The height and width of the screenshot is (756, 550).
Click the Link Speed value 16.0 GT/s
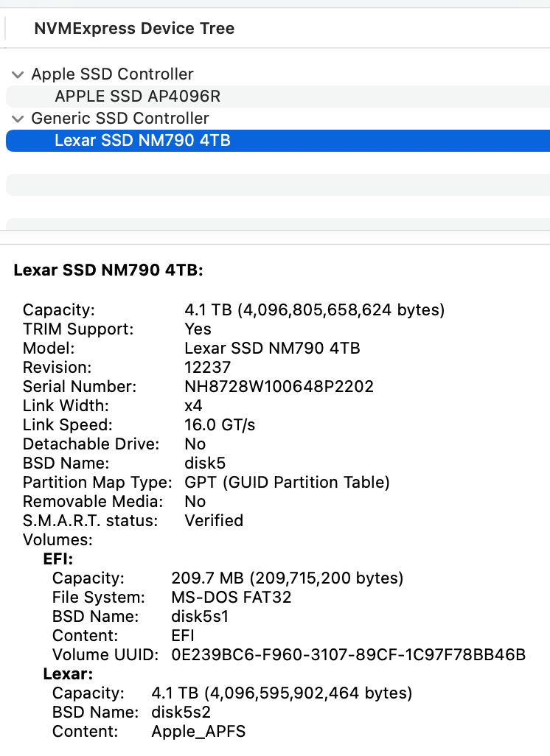click(220, 424)
